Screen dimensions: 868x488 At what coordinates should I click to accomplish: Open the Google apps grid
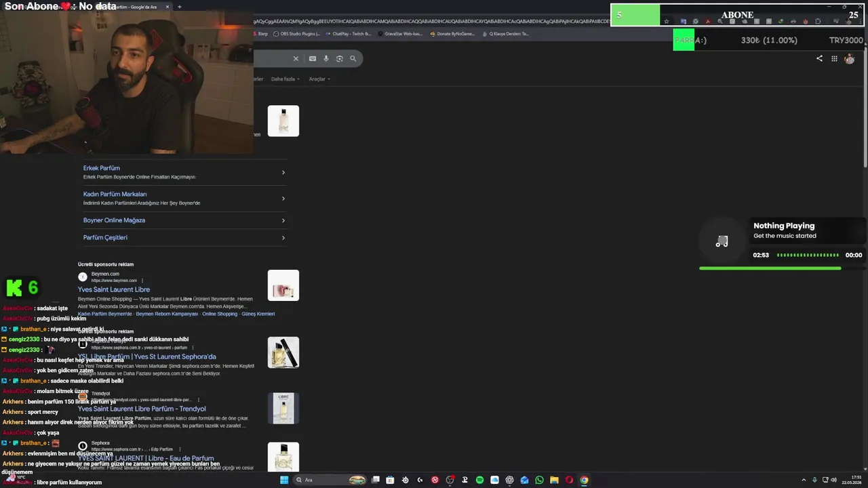click(x=834, y=58)
